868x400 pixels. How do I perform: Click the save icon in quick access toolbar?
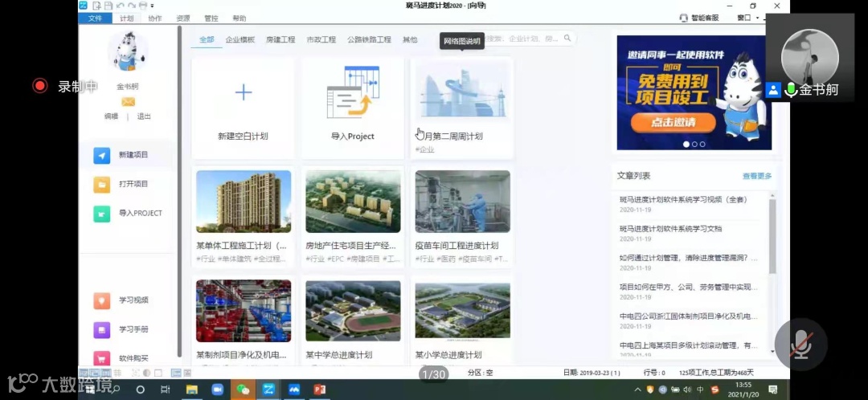click(108, 6)
